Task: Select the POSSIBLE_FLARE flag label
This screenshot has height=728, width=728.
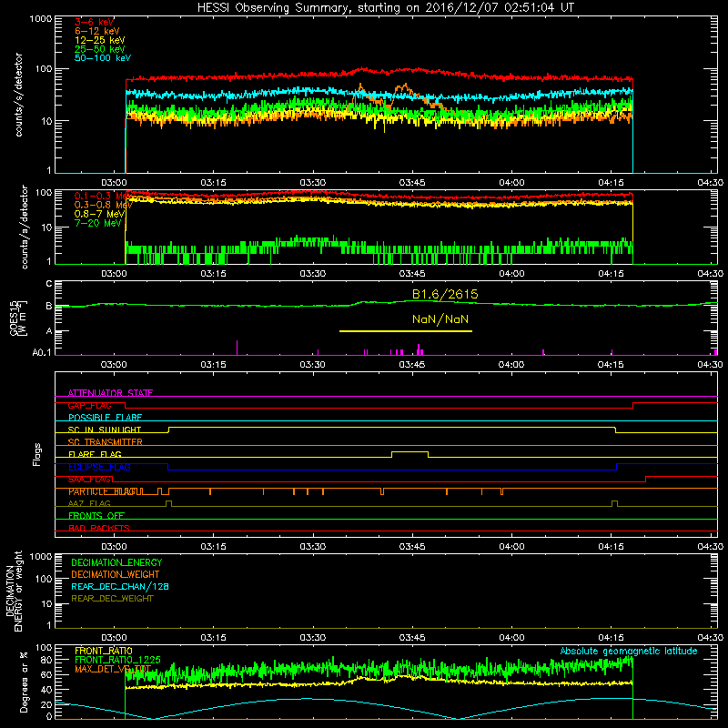Action: point(105,418)
